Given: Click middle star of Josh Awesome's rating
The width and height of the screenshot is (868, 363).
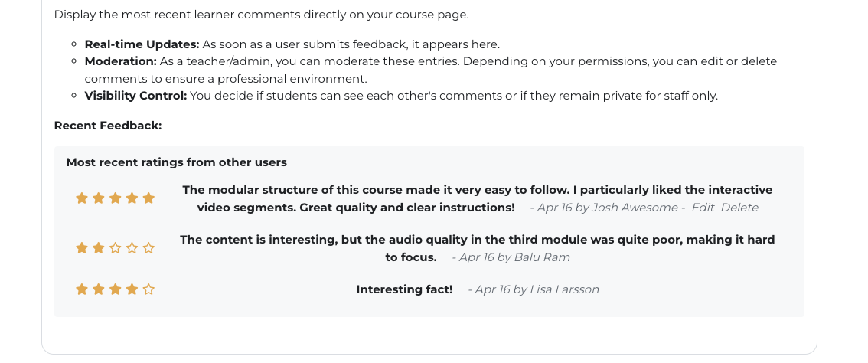Looking at the screenshot, I should coord(115,198).
